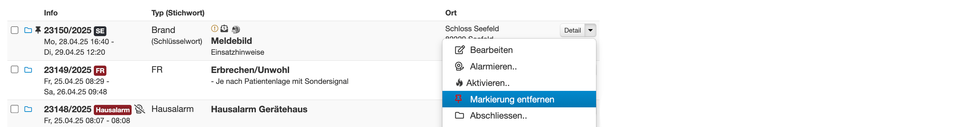Expand the dropdown arrow next to Detail
Image resolution: width=980 pixels, height=127 pixels.
coord(590,30)
